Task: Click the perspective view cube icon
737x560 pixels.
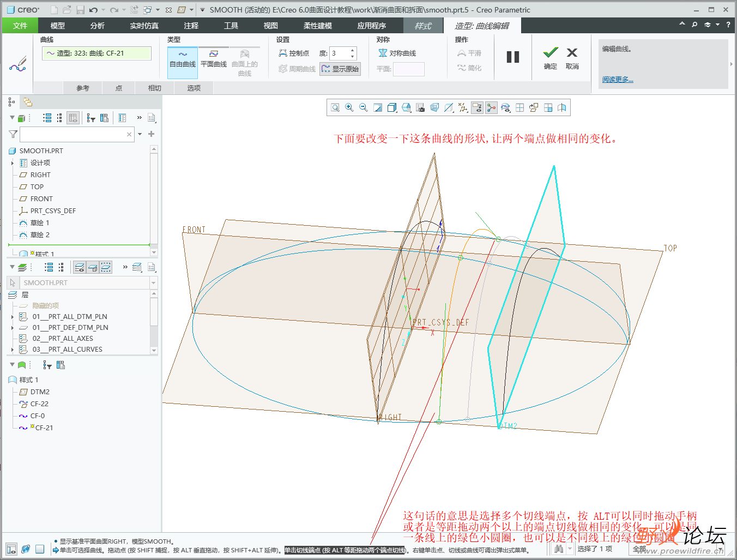Action: click(434, 108)
